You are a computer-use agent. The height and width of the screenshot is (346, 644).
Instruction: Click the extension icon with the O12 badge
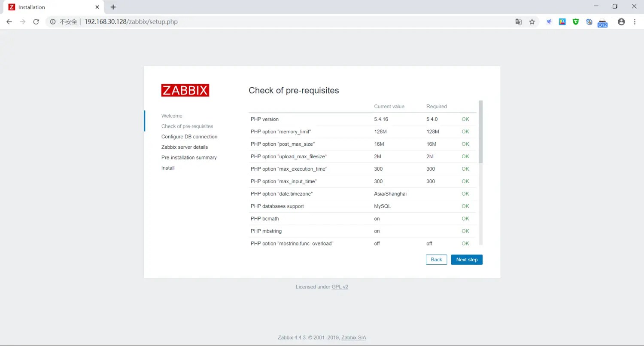click(x=603, y=23)
